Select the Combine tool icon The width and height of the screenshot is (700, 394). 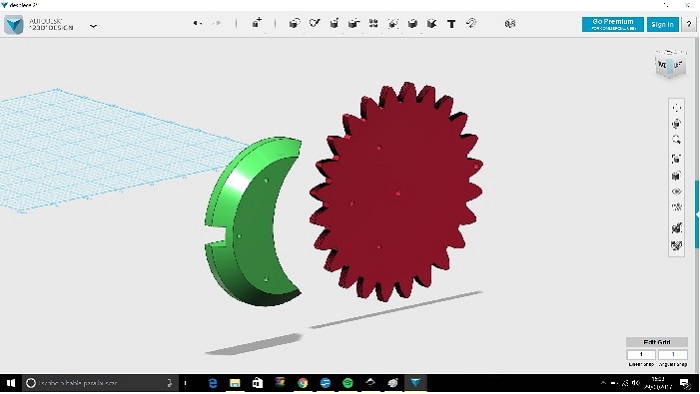point(412,23)
